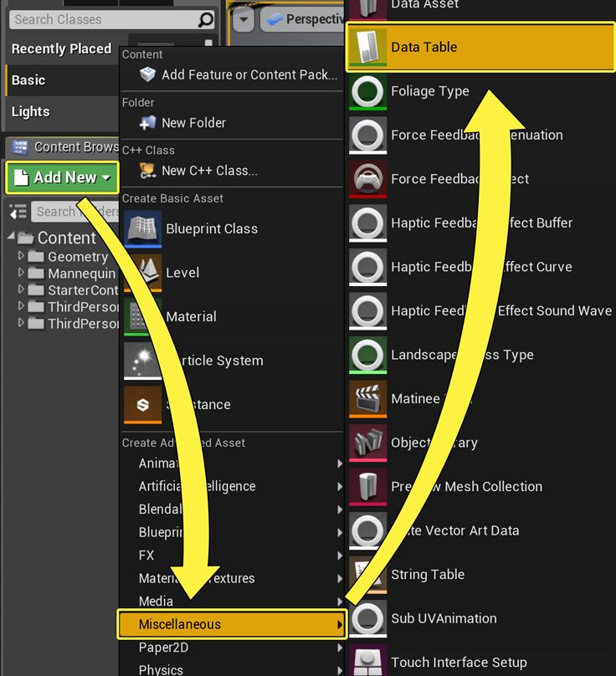Select the Geometry folder
Viewport: 616px width, 676px height.
[x=78, y=257]
